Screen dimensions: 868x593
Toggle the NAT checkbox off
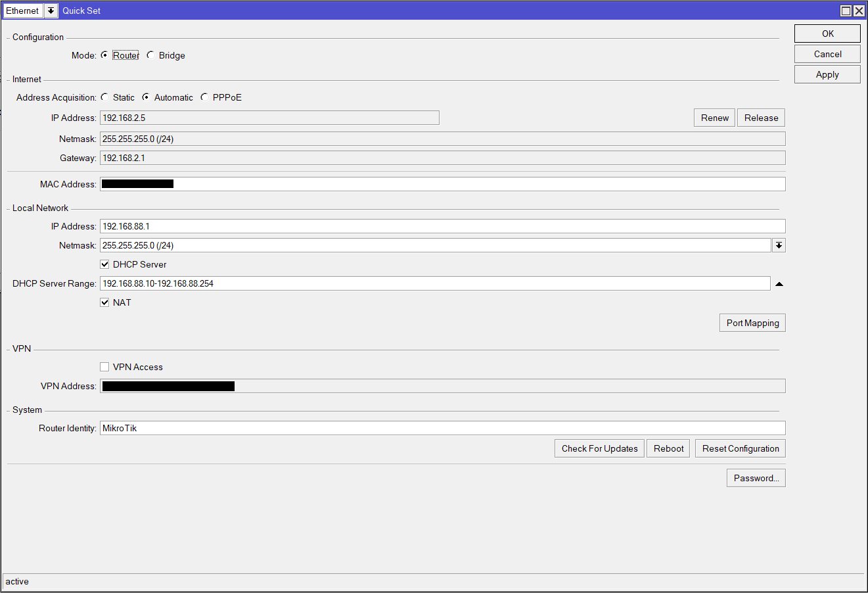tap(104, 302)
